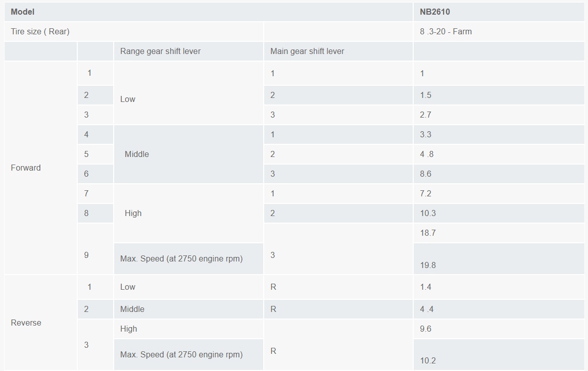Click the Model header cell
The image size is (588, 371).
(x=23, y=12)
